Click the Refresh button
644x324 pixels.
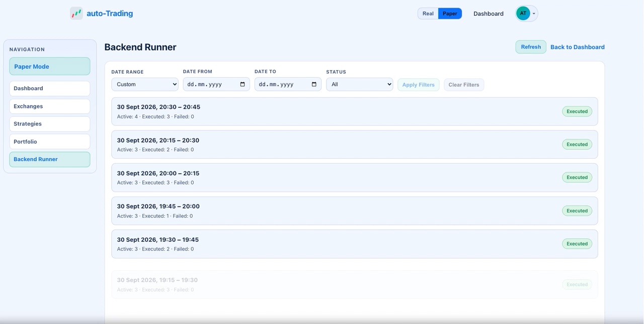[x=531, y=47]
